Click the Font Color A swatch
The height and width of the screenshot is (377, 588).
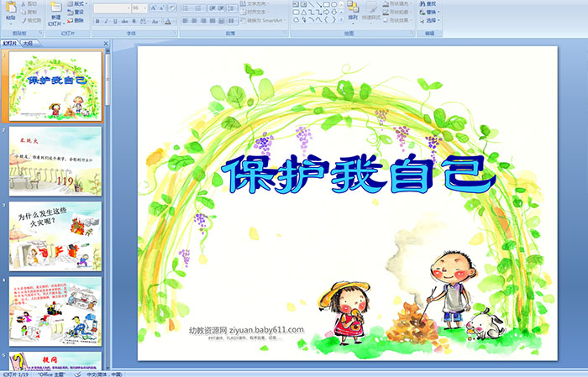[168, 21]
